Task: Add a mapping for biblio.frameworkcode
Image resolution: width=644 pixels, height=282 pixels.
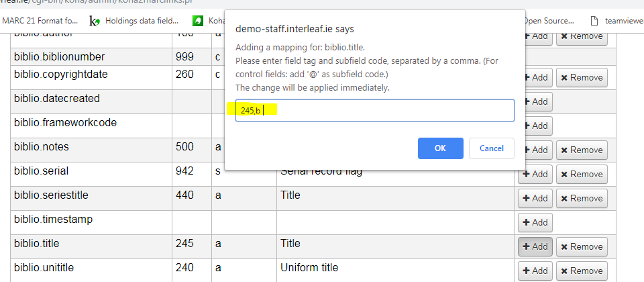Action: (535, 126)
